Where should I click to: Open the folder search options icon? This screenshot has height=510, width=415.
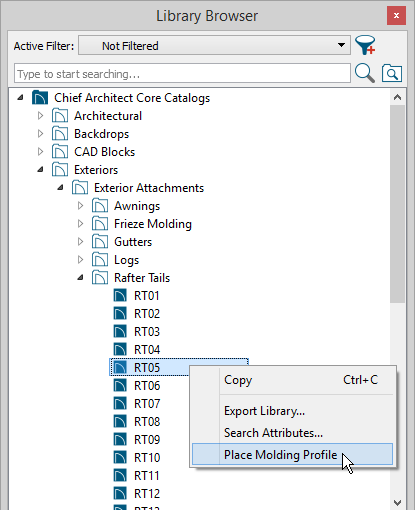click(x=392, y=73)
